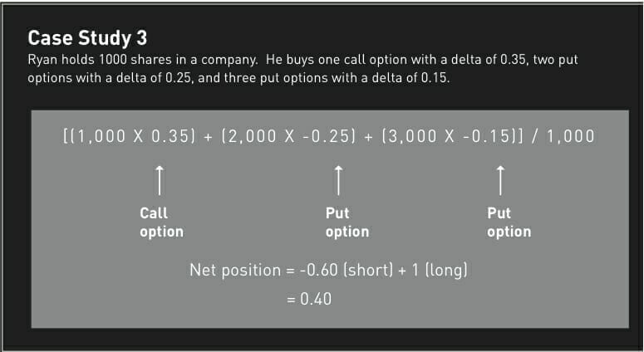Click the arrow above the Call option label
Image resolution: width=644 pixels, height=352 pixels.
pos(160,178)
